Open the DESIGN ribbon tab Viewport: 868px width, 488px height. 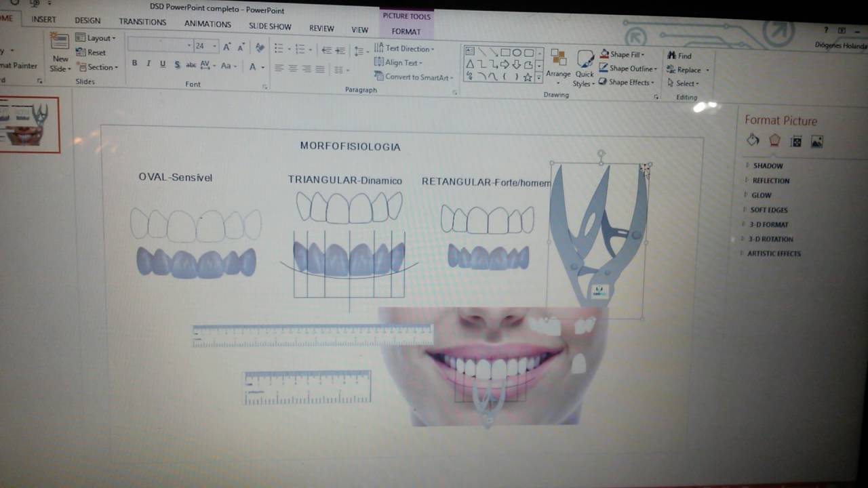[87, 20]
